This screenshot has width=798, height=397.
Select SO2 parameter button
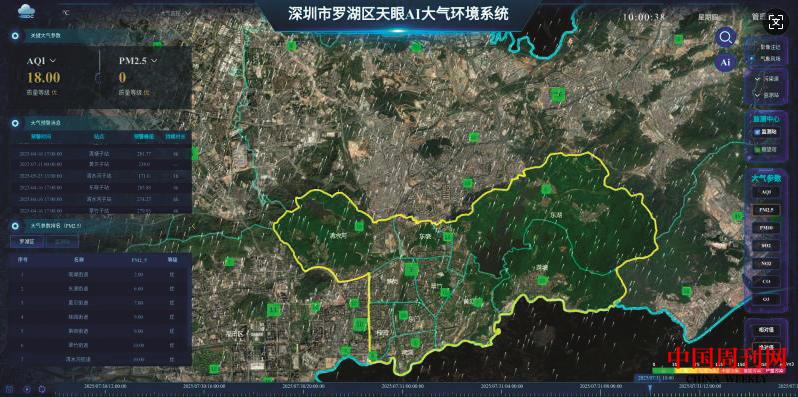[x=765, y=246]
